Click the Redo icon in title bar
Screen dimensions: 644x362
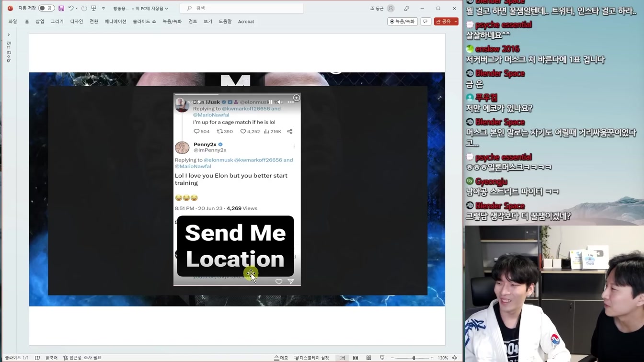coord(84,8)
